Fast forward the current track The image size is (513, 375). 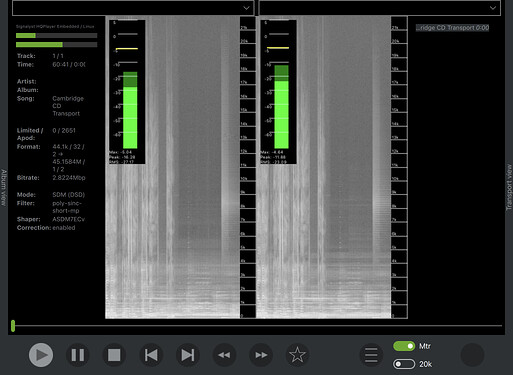pyautogui.click(x=261, y=355)
